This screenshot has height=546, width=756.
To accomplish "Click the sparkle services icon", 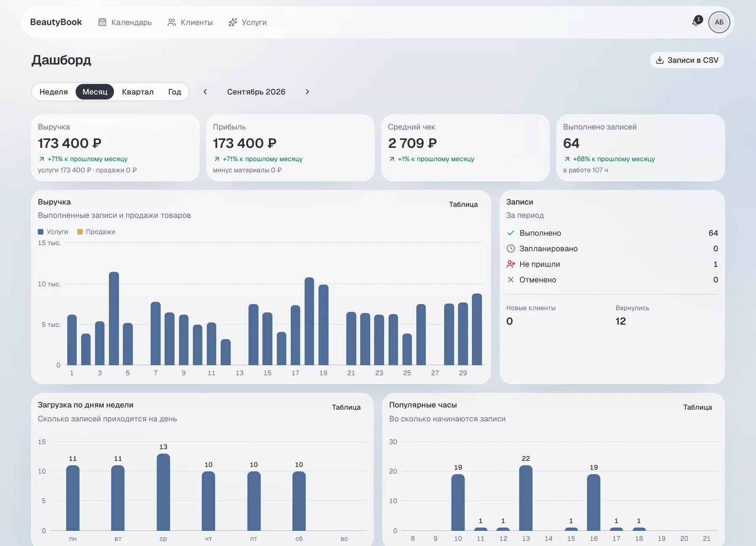I will pyautogui.click(x=233, y=22).
